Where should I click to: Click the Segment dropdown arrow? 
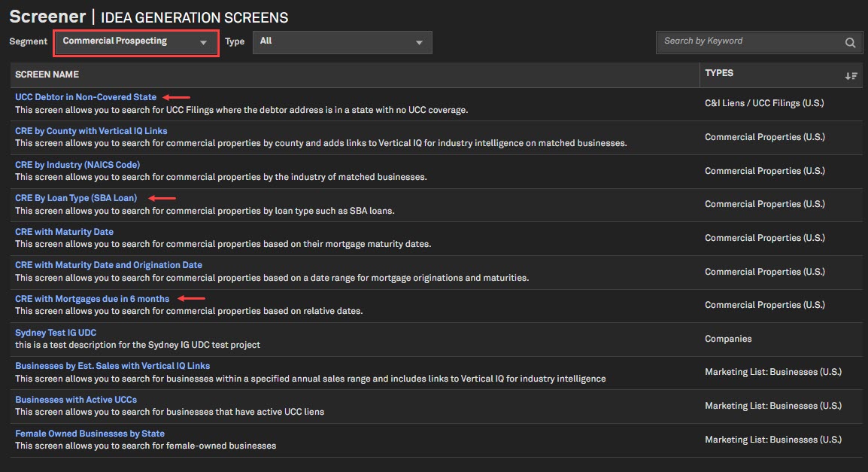pos(203,43)
